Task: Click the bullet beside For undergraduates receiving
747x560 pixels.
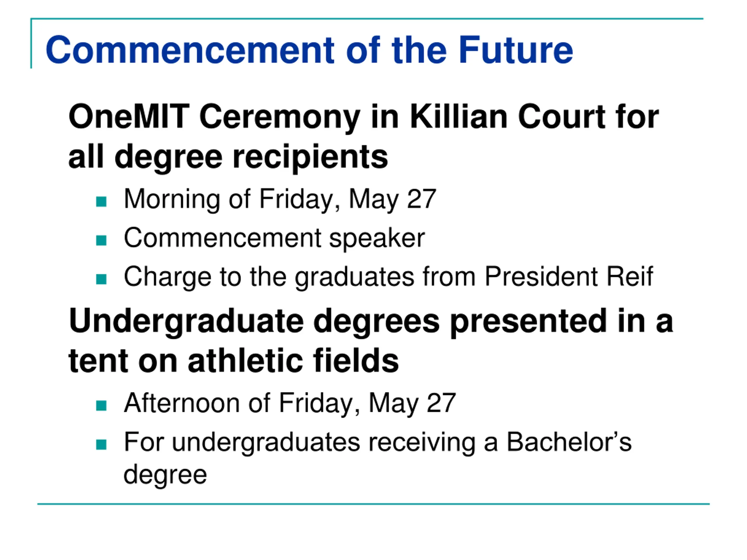Action: click(101, 444)
